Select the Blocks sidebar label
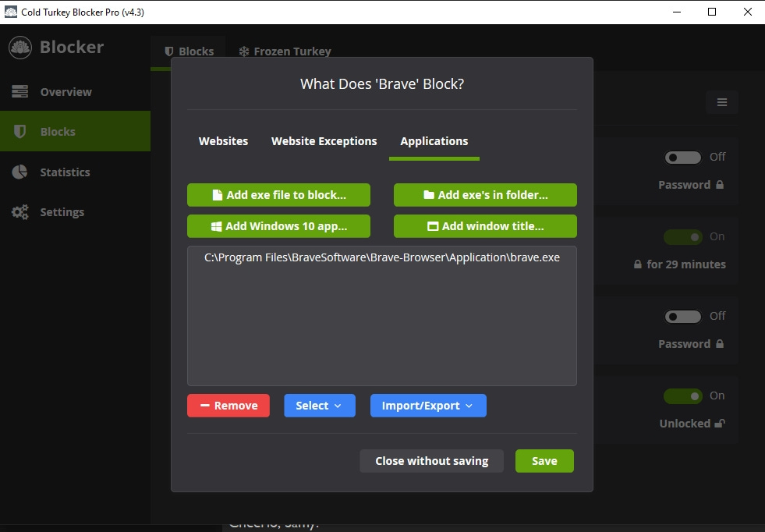Viewport: 765px width, 532px height. pyautogui.click(x=58, y=132)
